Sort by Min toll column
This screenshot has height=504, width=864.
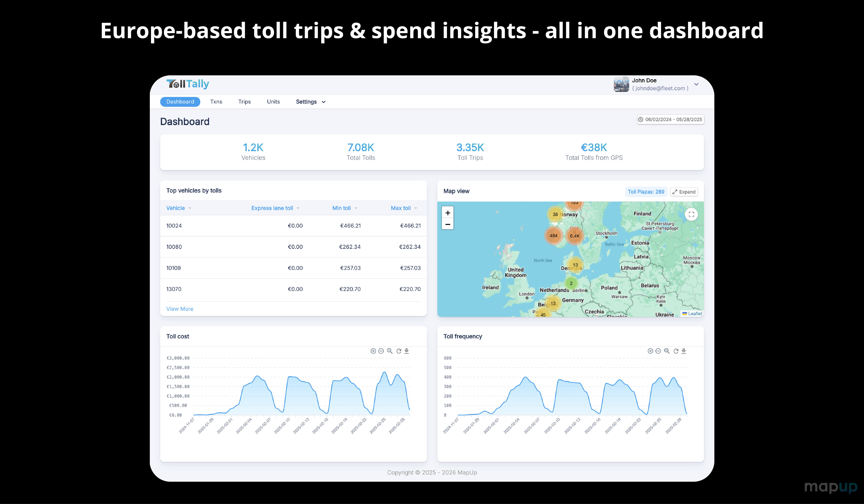coord(345,208)
